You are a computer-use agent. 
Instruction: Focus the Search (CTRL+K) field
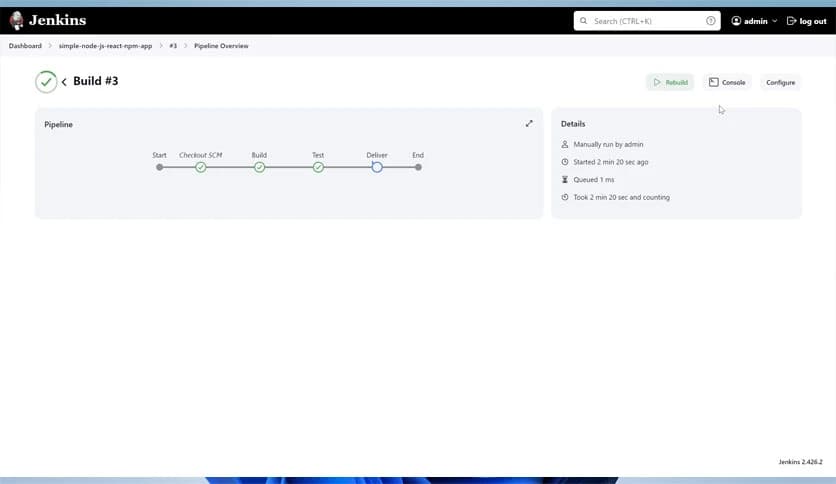click(x=647, y=21)
